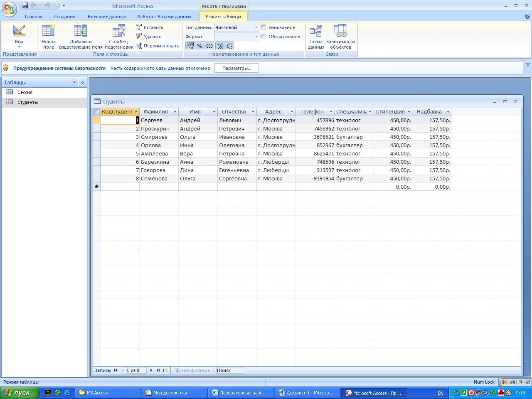Open the Имя column filter arrow
The height and width of the screenshot is (399, 532).
click(x=214, y=112)
